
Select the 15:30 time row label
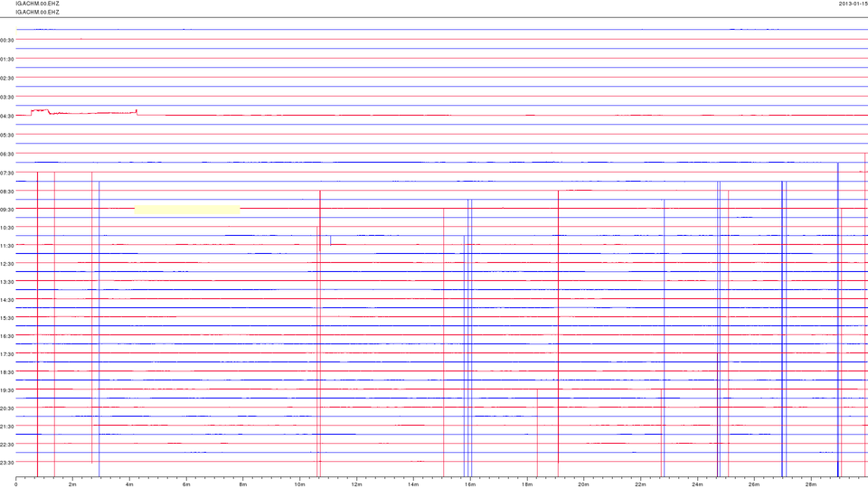[7, 318]
